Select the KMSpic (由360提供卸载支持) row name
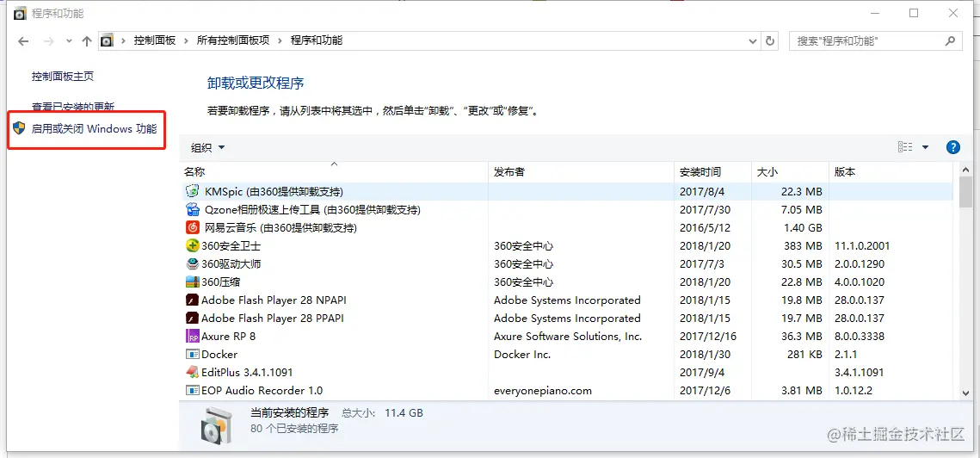Screen dimensions: 980x458 (274, 191)
